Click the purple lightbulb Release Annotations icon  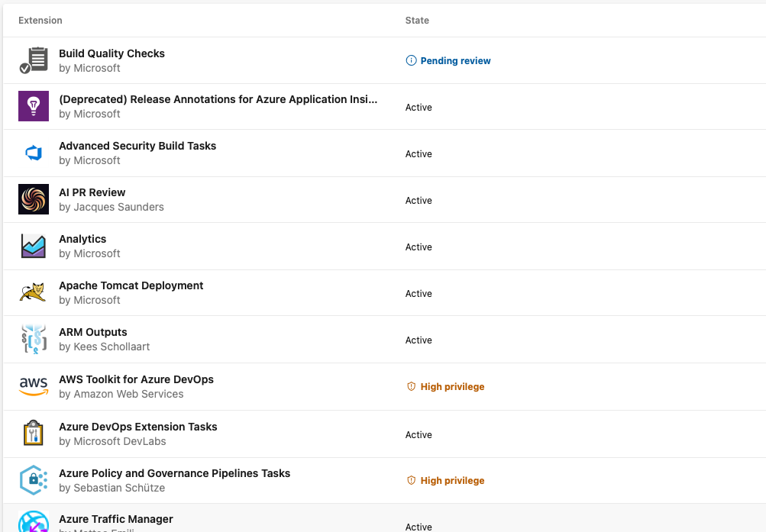point(33,106)
